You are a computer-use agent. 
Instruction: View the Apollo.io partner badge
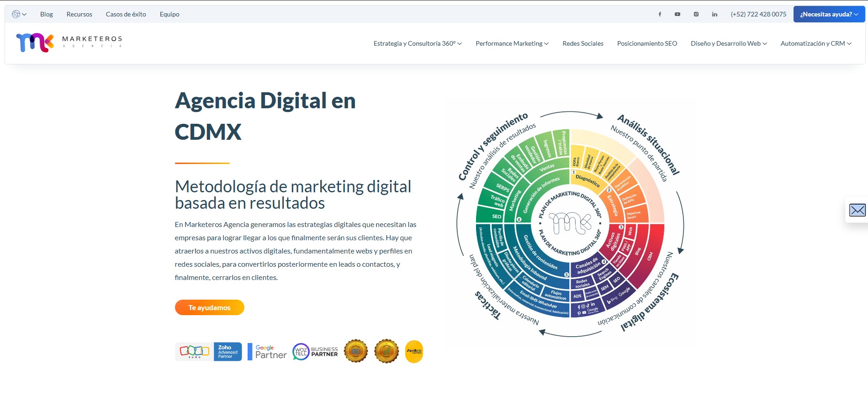point(414,352)
